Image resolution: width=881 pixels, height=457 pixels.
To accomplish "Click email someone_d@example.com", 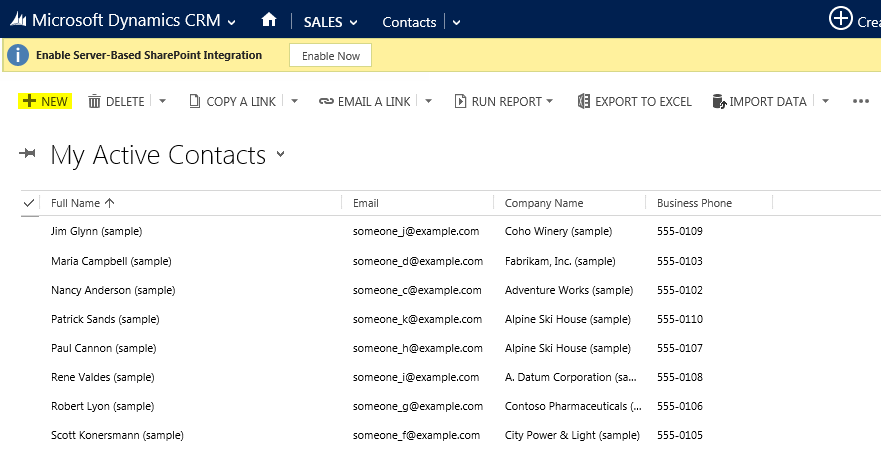I will pos(418,261).
